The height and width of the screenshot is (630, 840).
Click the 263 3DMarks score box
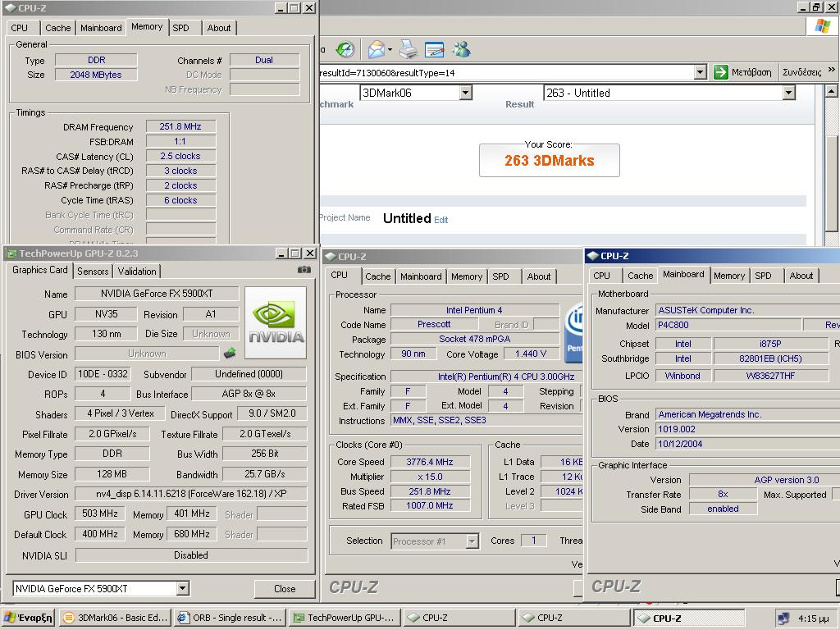pyautogui.click(x=549, y=160)
